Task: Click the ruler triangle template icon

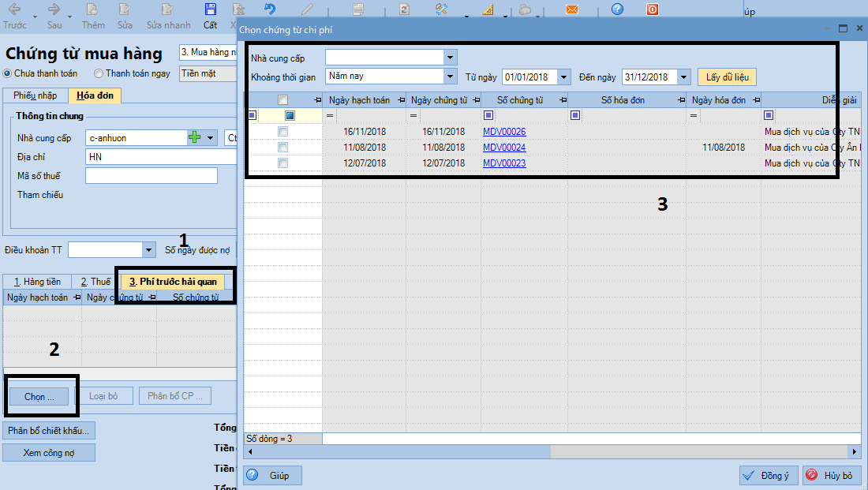Action: coord(488,9)
